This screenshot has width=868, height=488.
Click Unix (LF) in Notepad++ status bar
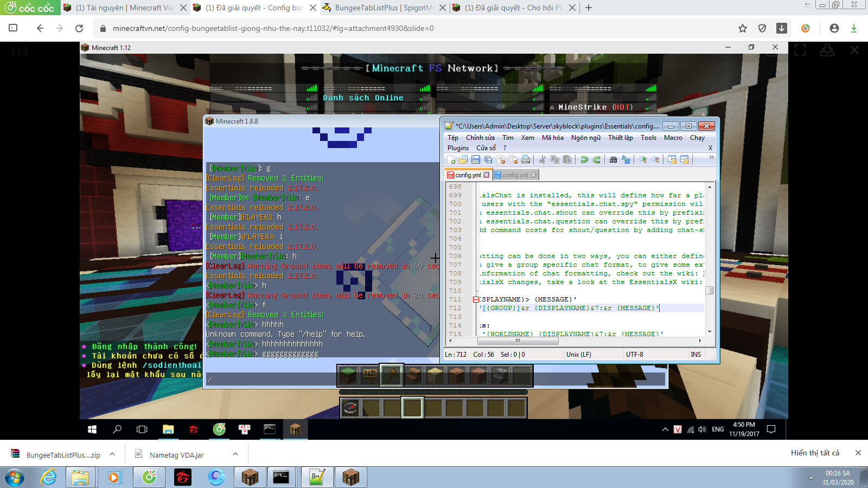point(579,355)
